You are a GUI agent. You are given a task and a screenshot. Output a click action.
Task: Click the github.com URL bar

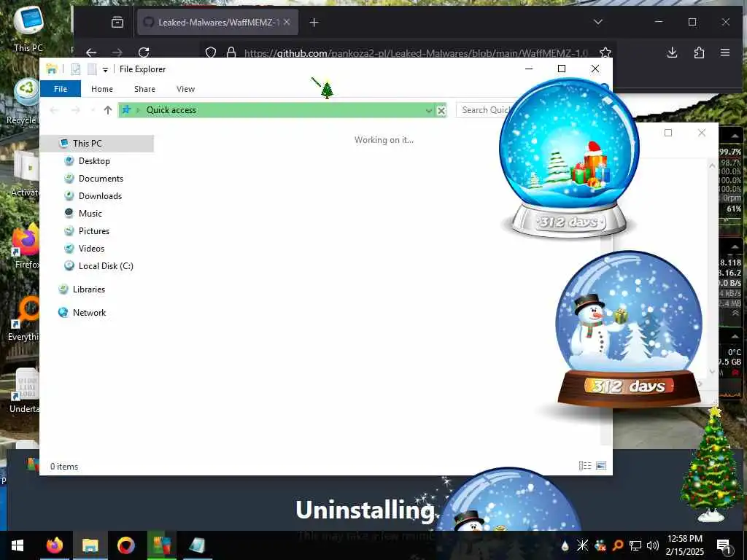point(414,52)
